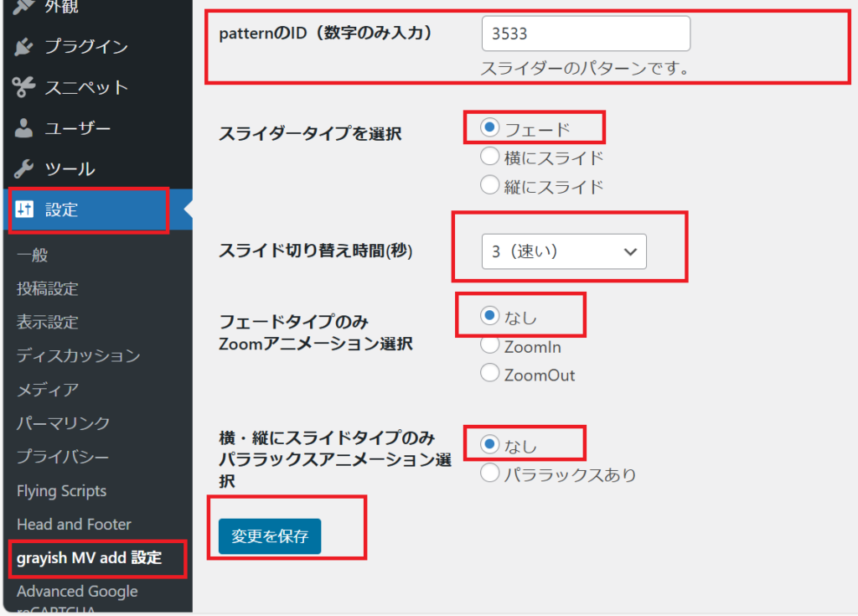Viewport: 858px width, 616px height.
Task: Choose the ZoomIn animation radio
Action: tap(490, 345)
